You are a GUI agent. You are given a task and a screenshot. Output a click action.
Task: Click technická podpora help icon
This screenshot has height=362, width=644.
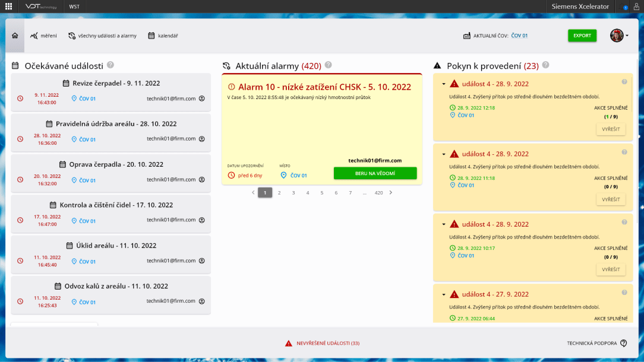(x=623, y=343)
